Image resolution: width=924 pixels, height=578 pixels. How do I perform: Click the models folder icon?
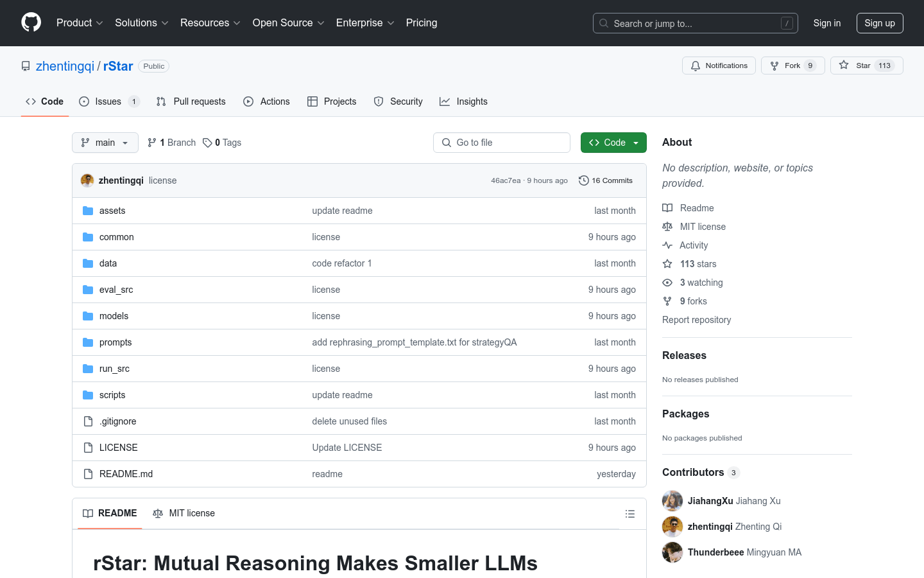click(x=88, y=316)
